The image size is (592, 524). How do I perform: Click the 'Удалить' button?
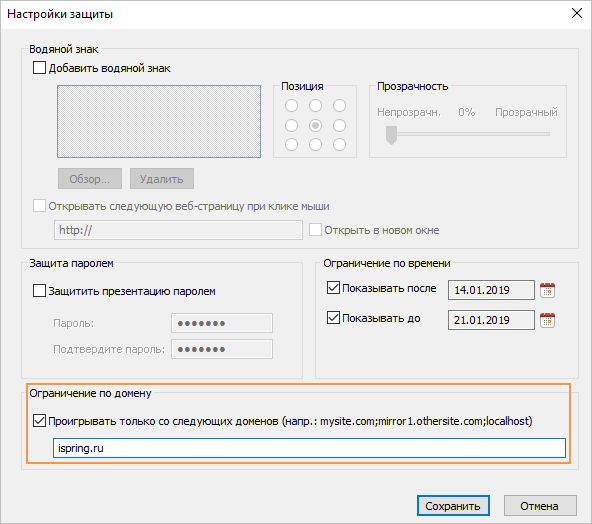[x=162, y=179]
